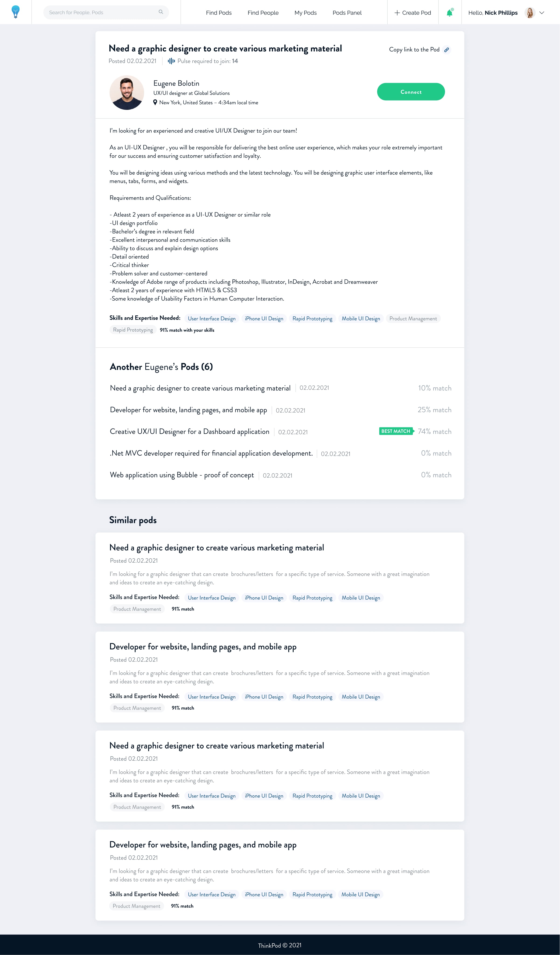Click the search magnifier icon
Screen dimensions: 560x955
161,12
